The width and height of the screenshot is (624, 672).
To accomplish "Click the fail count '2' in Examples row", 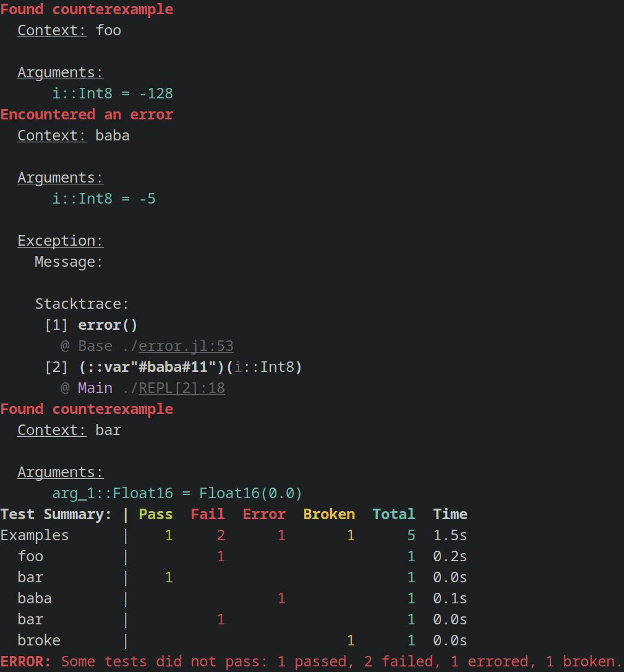I will tap(221, 535).
